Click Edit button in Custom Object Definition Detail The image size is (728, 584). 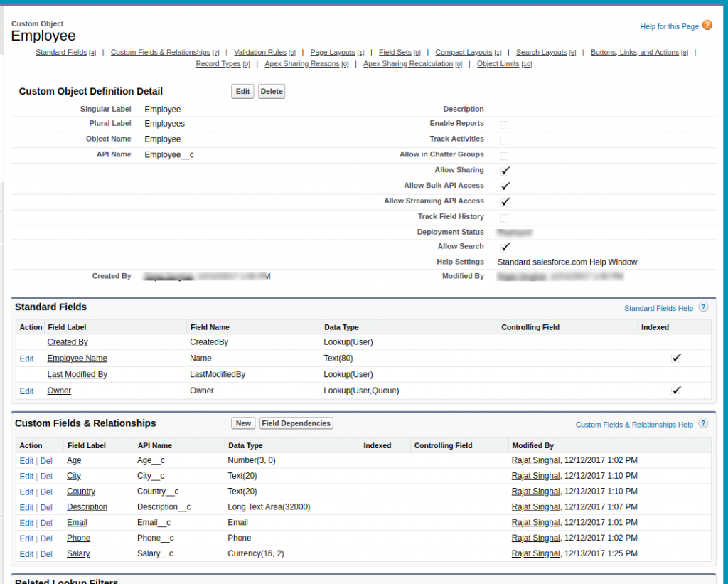tap(242, 92)
